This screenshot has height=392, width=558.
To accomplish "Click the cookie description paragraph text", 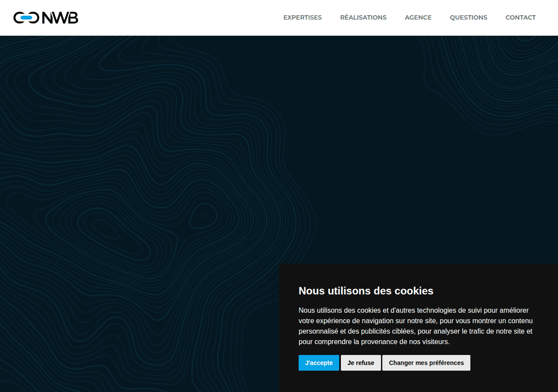I will [x=415, y=326].
